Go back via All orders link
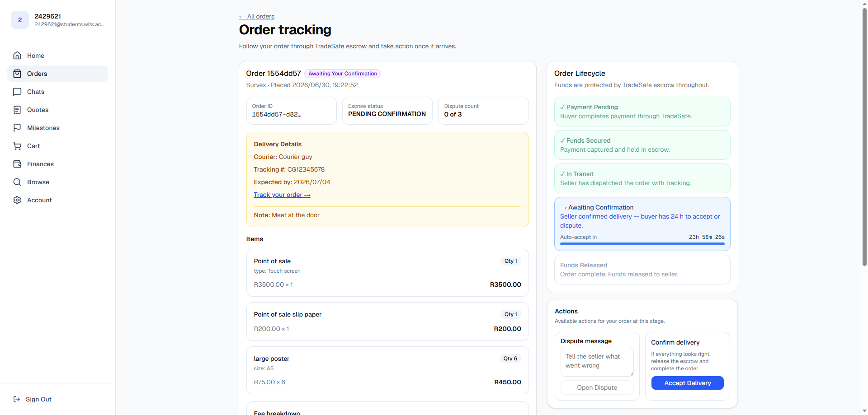The width and height of the screenshot is (868, 415). pyautogui.click(x=256, y=16)
